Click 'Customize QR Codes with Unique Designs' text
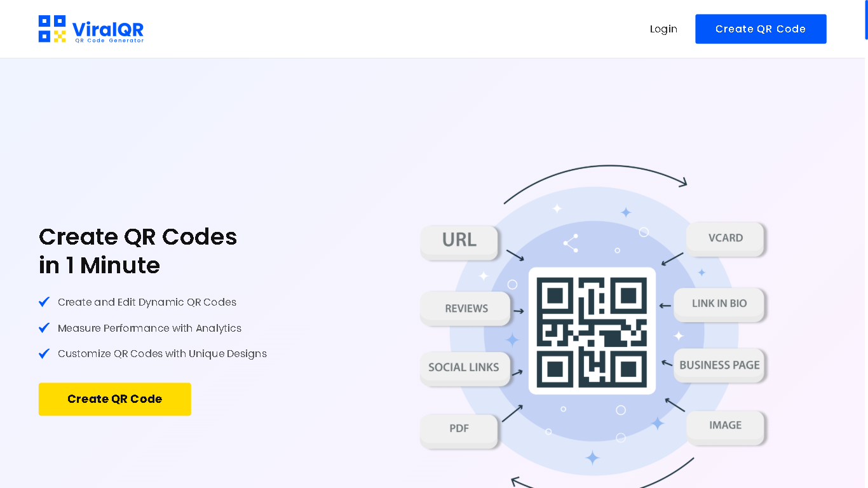868x488 pixels. (162, 354)
